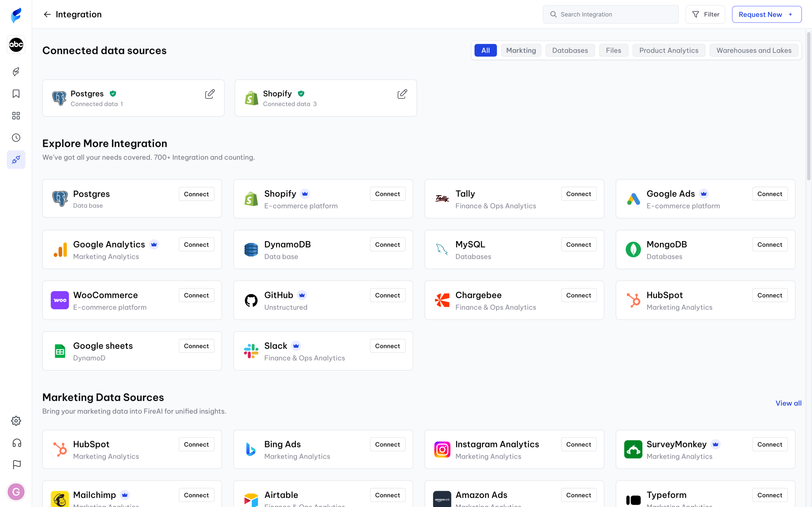Select the Product Analytics tab
The width and height of the screenshot is (812, 507).
click(x=668, y=50)
